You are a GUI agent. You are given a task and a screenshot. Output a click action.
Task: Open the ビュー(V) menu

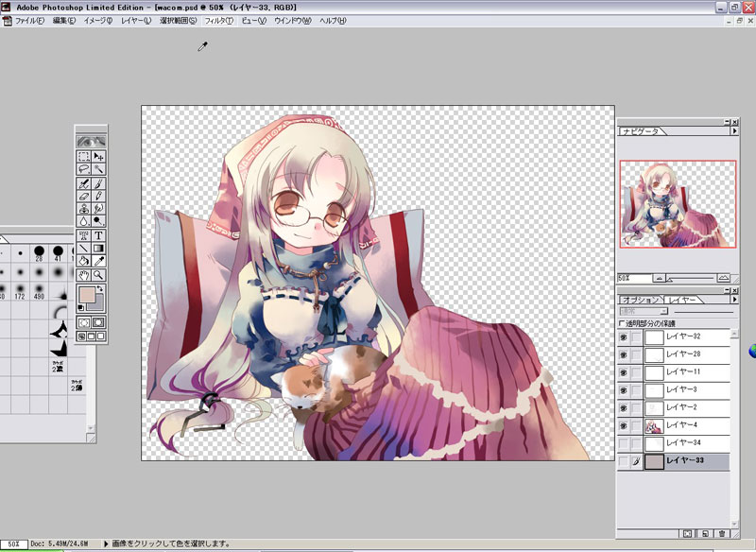point(253,21)
